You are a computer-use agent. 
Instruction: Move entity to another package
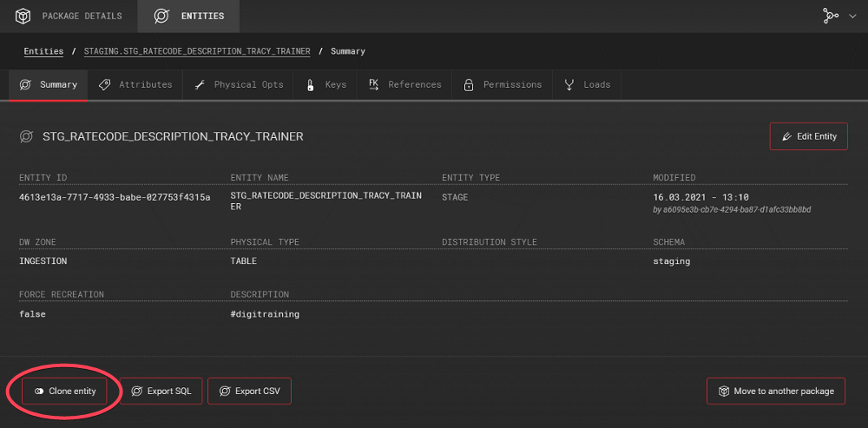775,392
